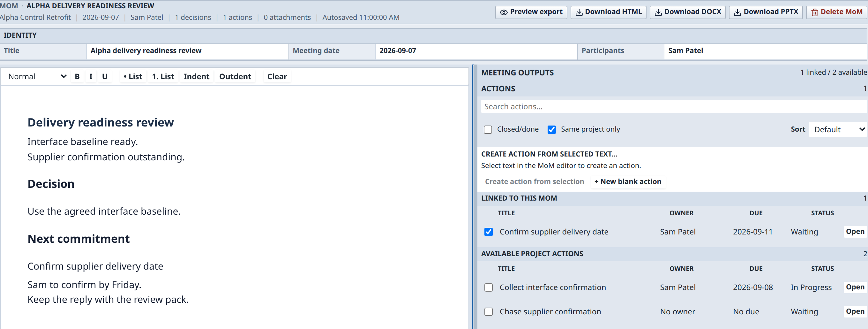Delete this MoM with trash button
Image resolution: width=868 pixels, height=329 pixels.
point(837,12)
